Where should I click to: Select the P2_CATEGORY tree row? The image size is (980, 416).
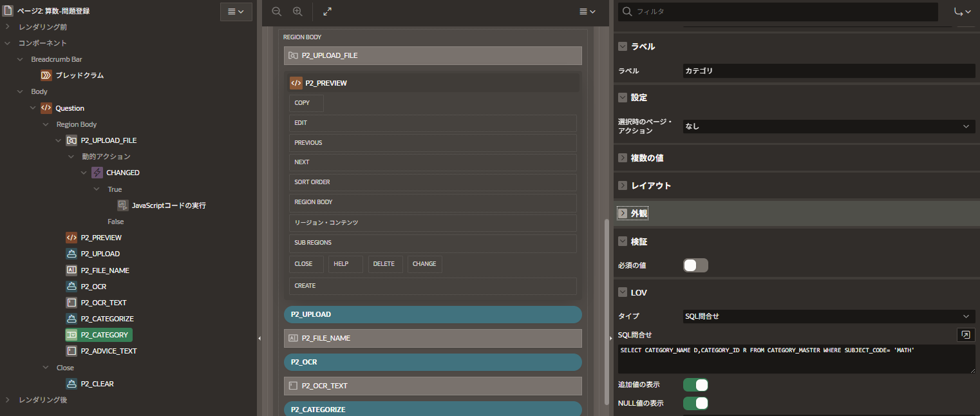pyautogui.click(x=99, y=335)
